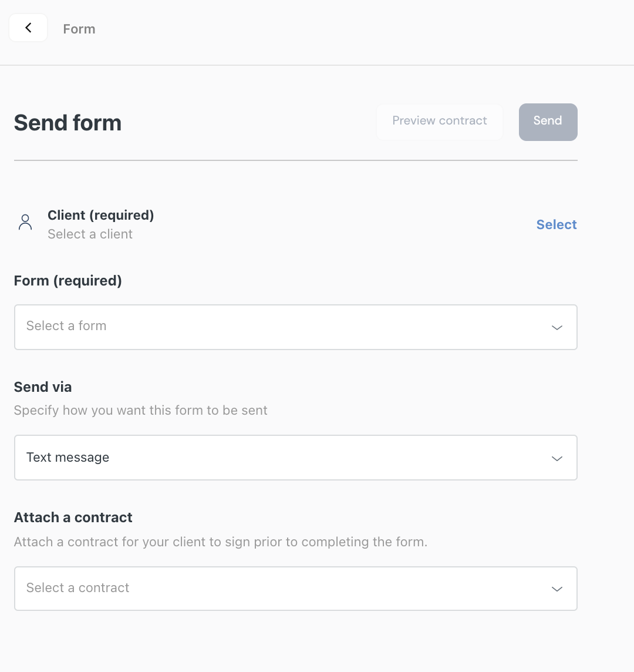Click the Select a client placeholder text
This screenshot has width=634, height=672.
point(90,234)
